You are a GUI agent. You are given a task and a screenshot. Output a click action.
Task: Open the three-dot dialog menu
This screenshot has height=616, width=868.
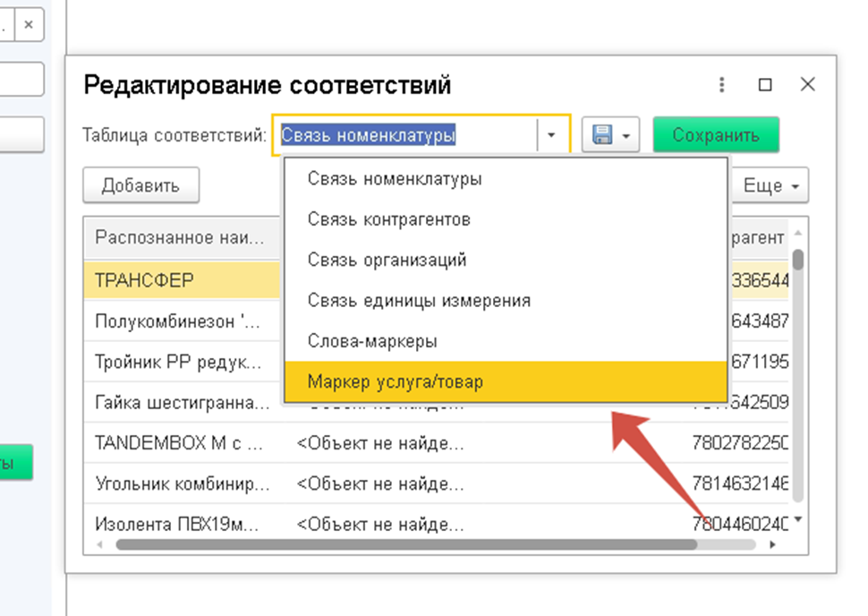tap(721, 85)
